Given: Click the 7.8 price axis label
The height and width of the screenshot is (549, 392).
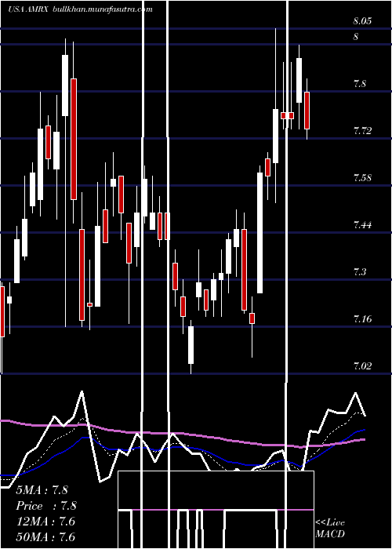Looking at the screenshot, I should click(x=360, y=84).
